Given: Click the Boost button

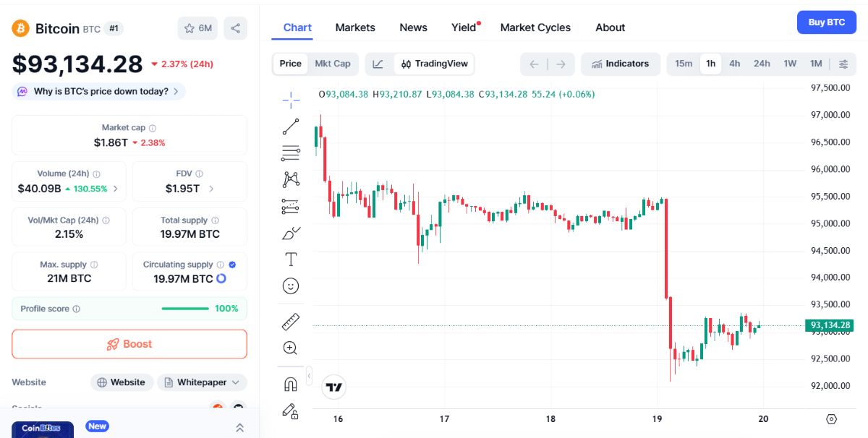Looking at the screenshot, I should pos(129,343).
